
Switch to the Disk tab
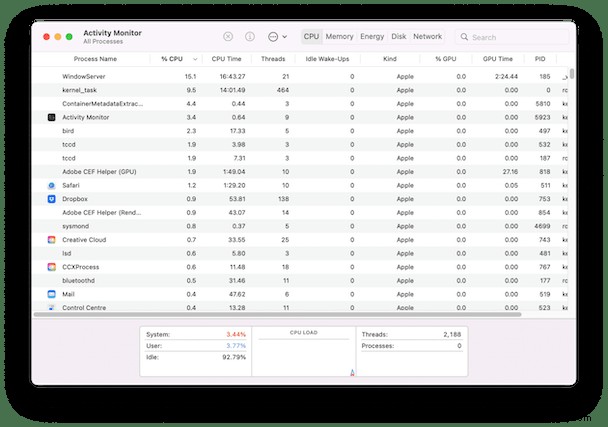coord(399,36)
